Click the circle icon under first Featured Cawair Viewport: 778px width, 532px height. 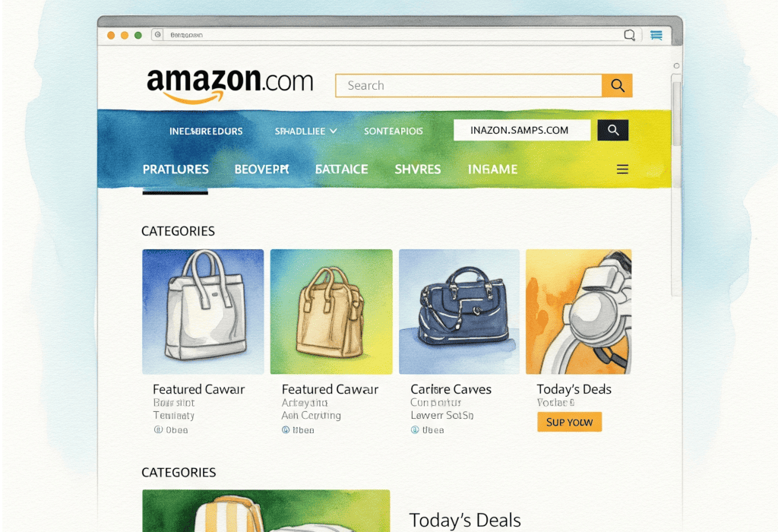click(x=158, y=429)
